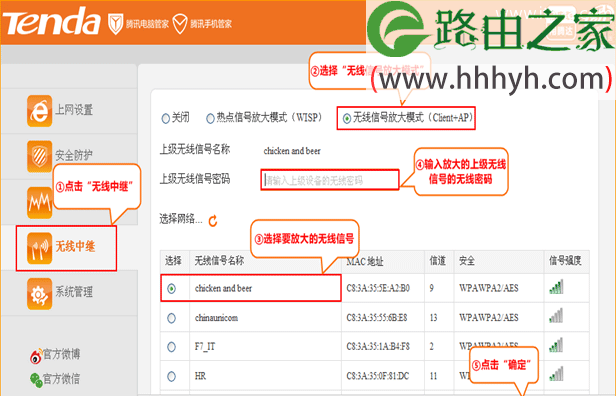Select 热点信号放大模式 (WISP) radio

pyautogui.click(x=210, y=118)
